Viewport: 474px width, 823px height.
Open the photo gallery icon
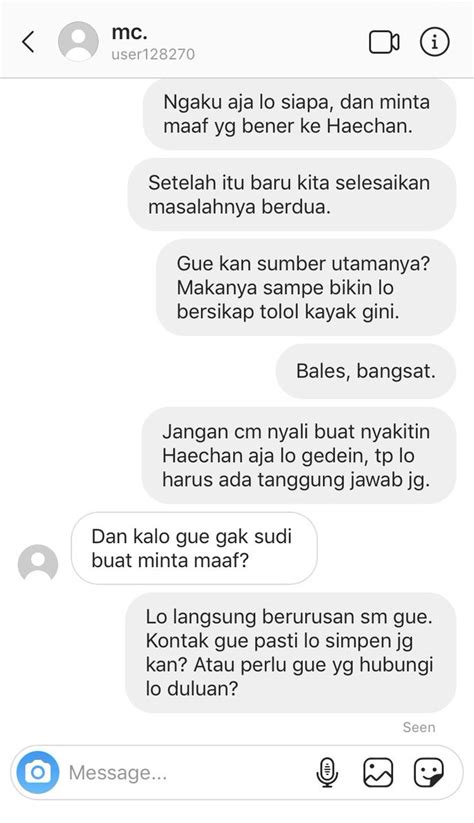pyautogui.click(x=378, y=772)
